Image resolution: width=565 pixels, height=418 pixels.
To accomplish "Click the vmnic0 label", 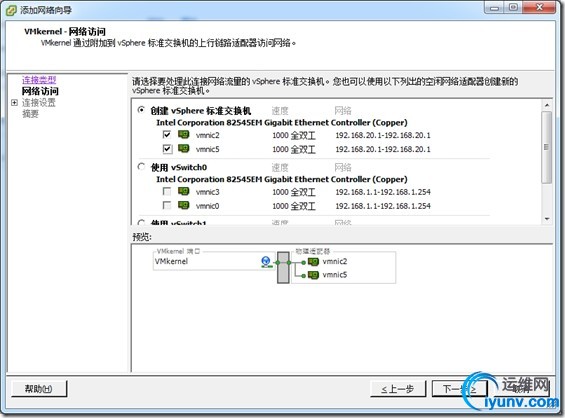I will click(x=208, y=206).
